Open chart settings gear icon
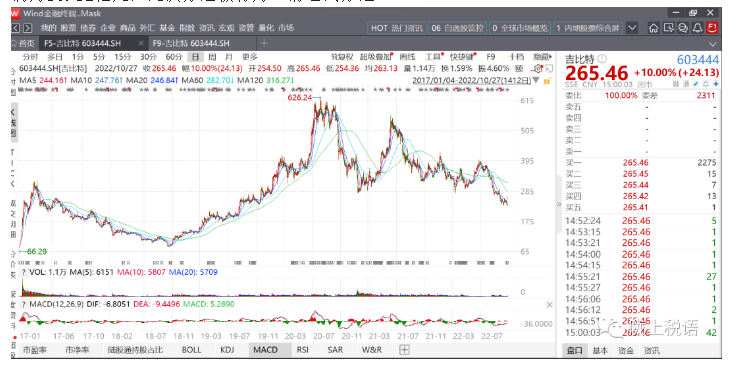 coord(538,69)
